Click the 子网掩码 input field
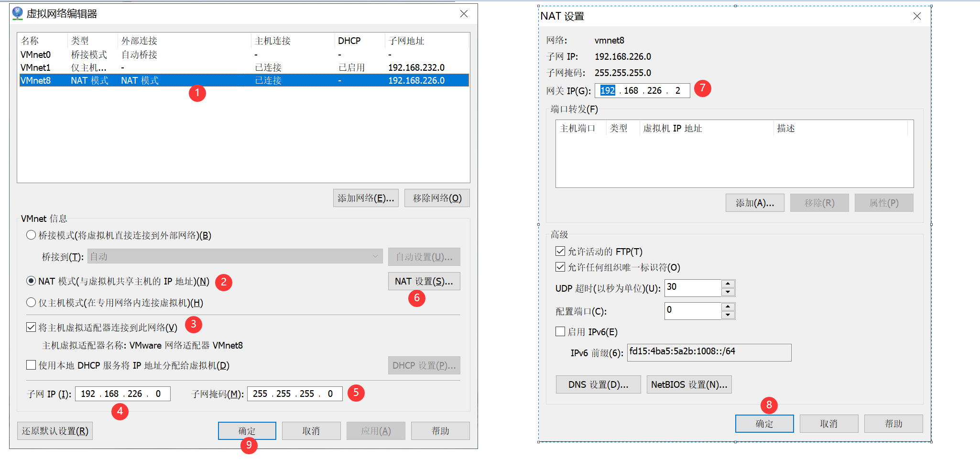 [295, 394]
